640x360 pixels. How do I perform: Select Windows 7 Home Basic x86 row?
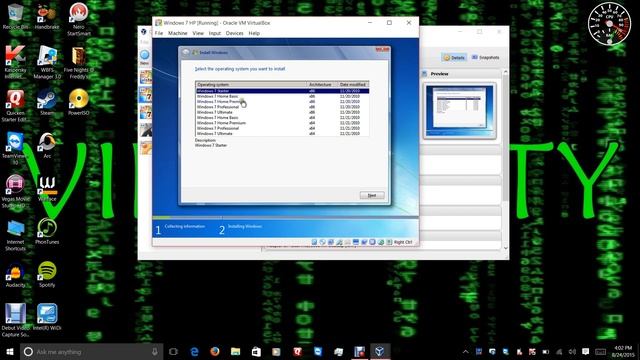tap(282, 96)
